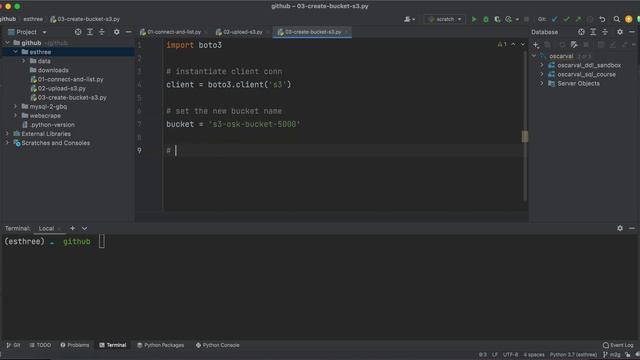Click the Git commit green checkmark icon
This screenshot has width=640, height=360.
coord(566,19)
